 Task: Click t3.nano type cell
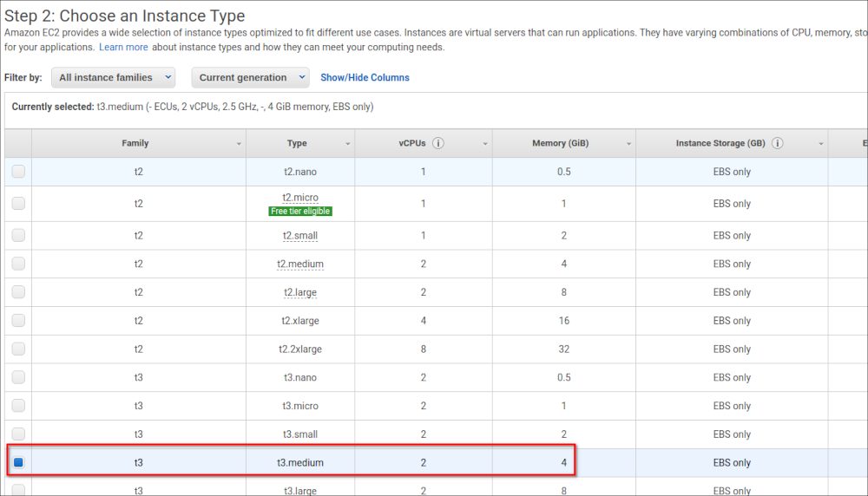[300, 377]
